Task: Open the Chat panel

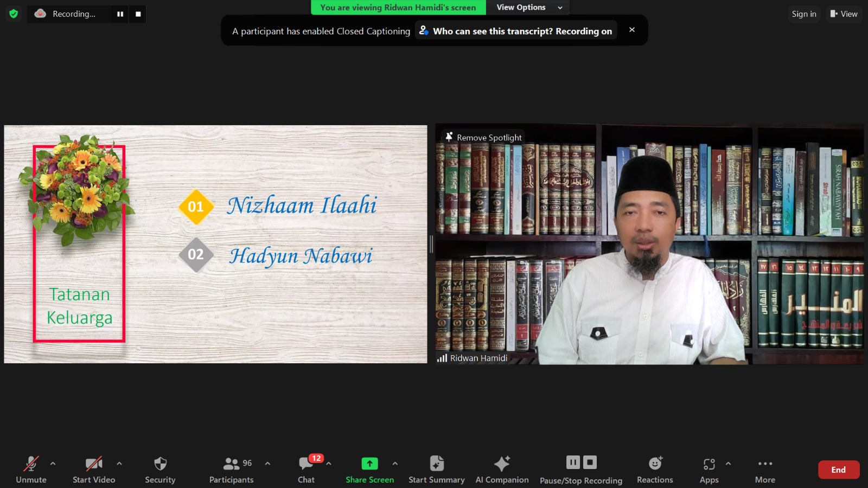Action: pyautogui.click(x=307, y=470)
